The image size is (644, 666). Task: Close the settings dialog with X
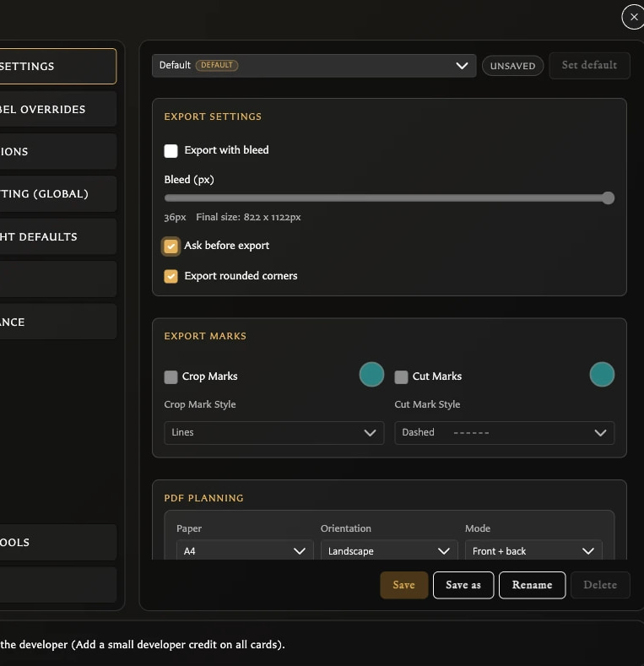point(633,17)
